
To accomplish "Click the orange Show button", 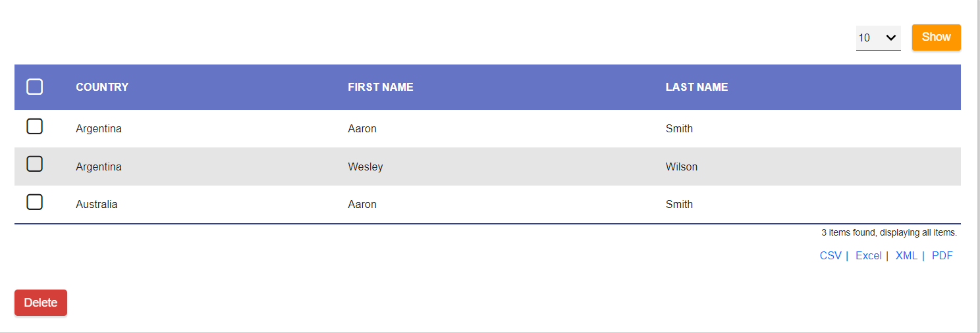I will pos(936,37).
